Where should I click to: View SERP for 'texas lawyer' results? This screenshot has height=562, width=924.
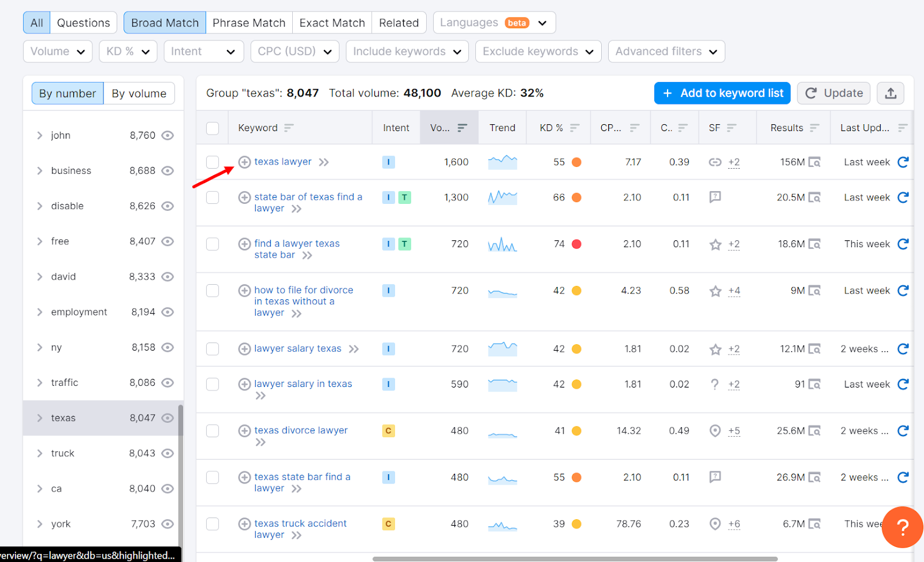(x=814, y=162)
